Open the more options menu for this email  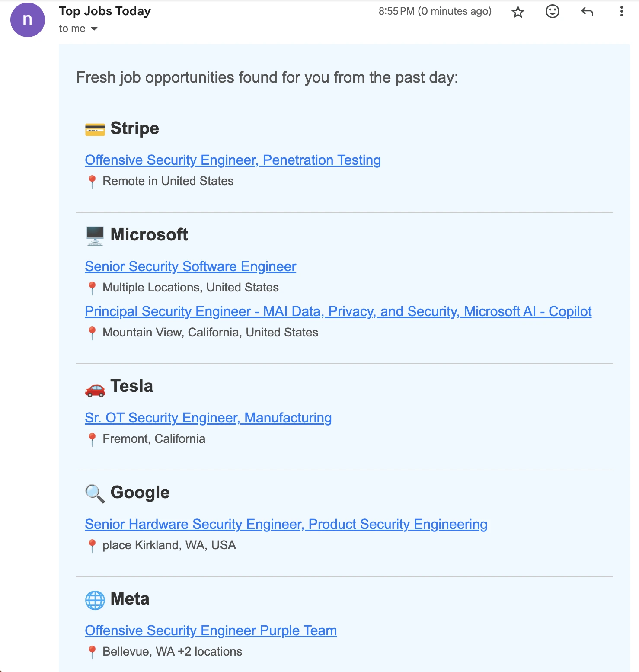[x=621, y=12]
